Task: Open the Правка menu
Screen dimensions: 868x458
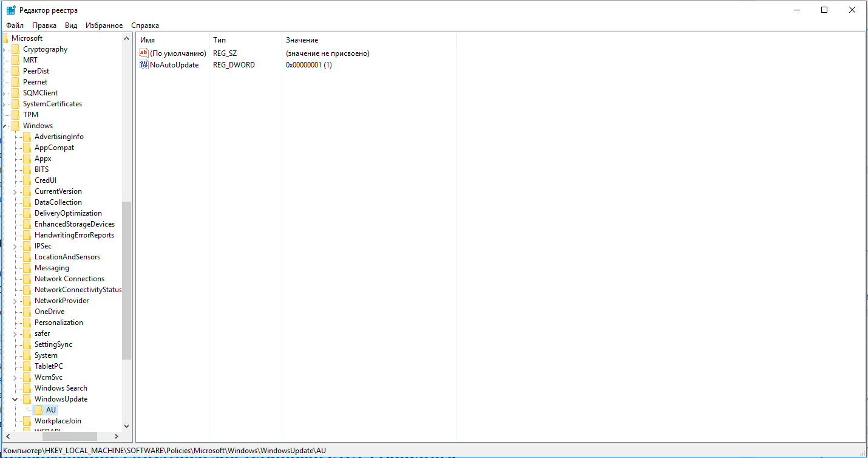Action: point(44,26)
